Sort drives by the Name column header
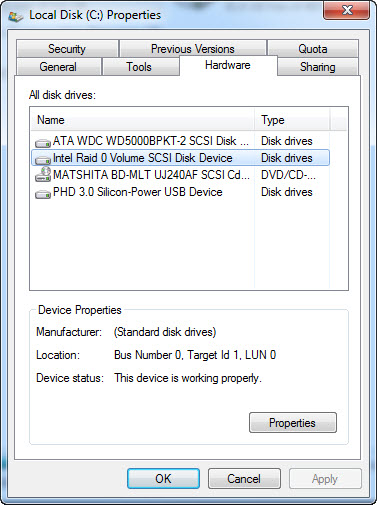Screen dimensions: 377x505 142,120
